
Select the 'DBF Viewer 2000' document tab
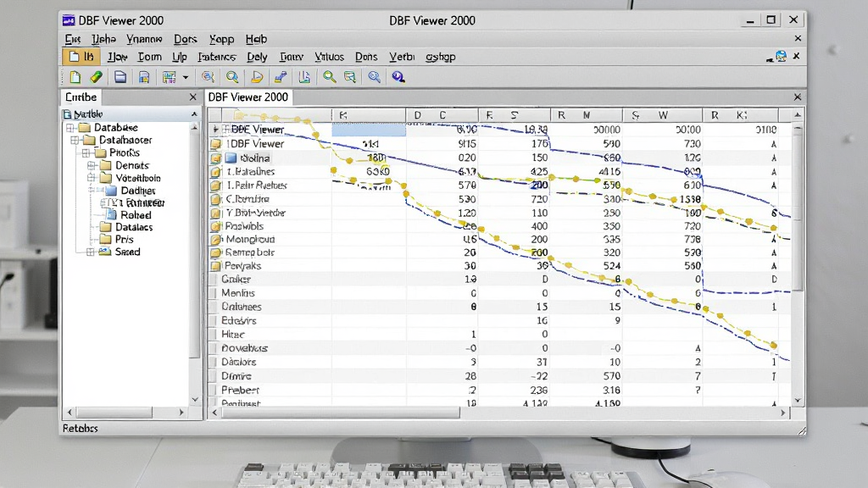click(x=248, y=97)
